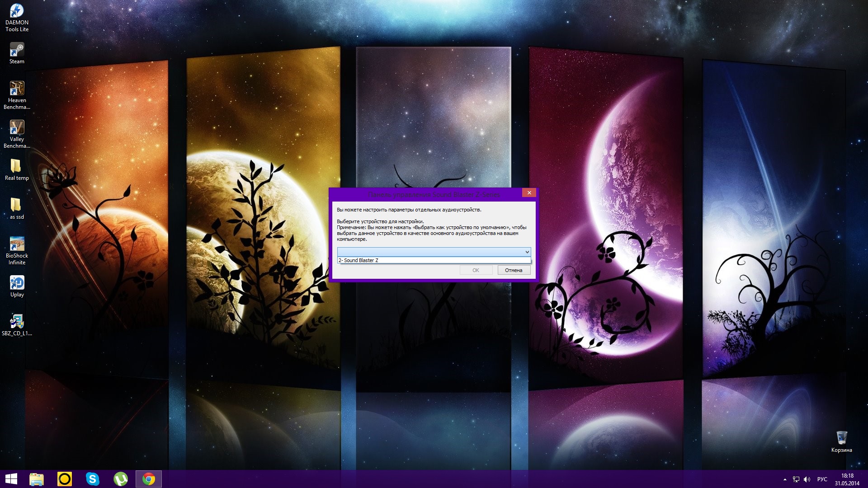Image resolution: width=868 pixels, height=488 pixels.
Task: Open uTorrent from the taskbar
Action: coord(120,479)
